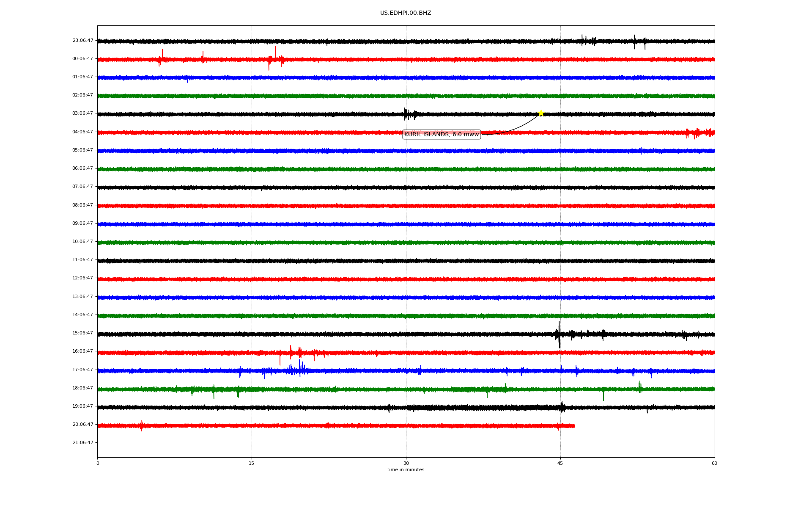Screen dimensions: 812x508
Task: Click the 20:06:47 time label
Action: [83, 425]
